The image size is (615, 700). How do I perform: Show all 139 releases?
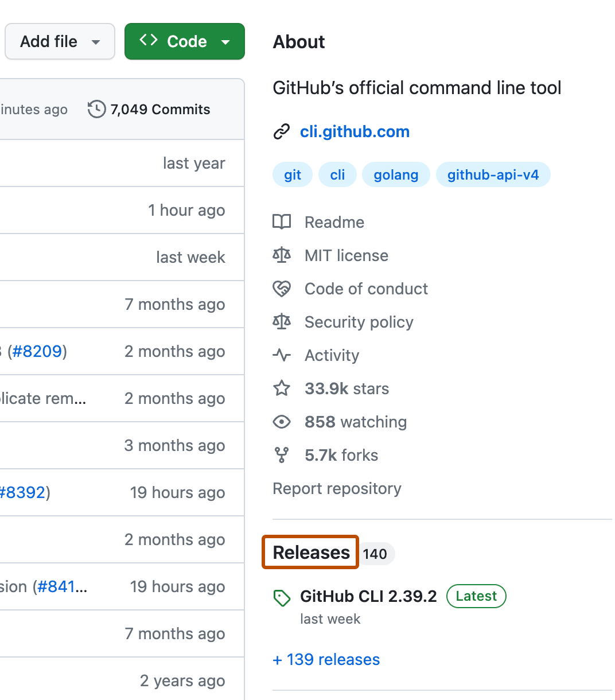pos(326,659)
